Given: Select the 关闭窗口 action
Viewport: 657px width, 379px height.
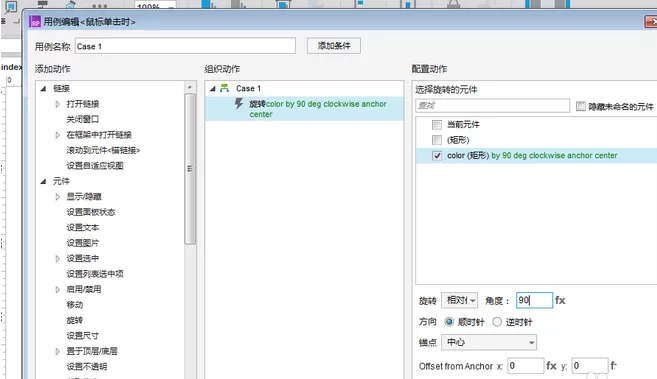Looking at the screenshot, I should coord(83,119).
